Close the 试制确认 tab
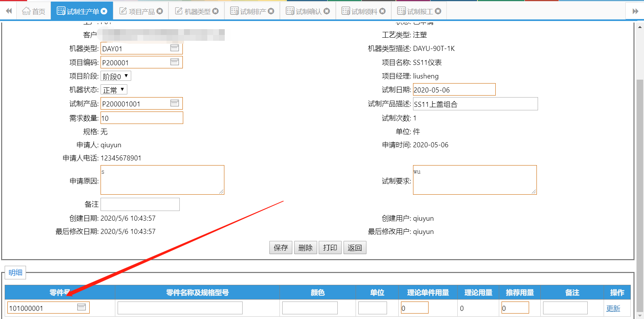The height and width of the screenshot is (319, 644). coord(326,11)
